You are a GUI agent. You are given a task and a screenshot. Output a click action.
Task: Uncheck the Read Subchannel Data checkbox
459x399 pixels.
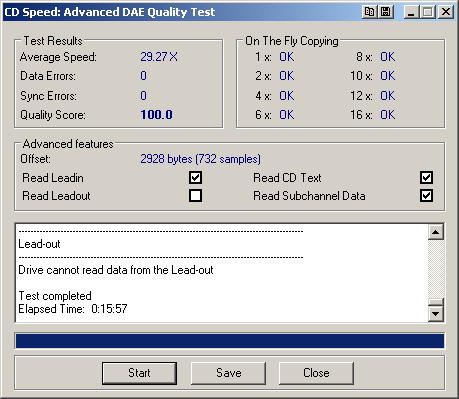(426, 196)
